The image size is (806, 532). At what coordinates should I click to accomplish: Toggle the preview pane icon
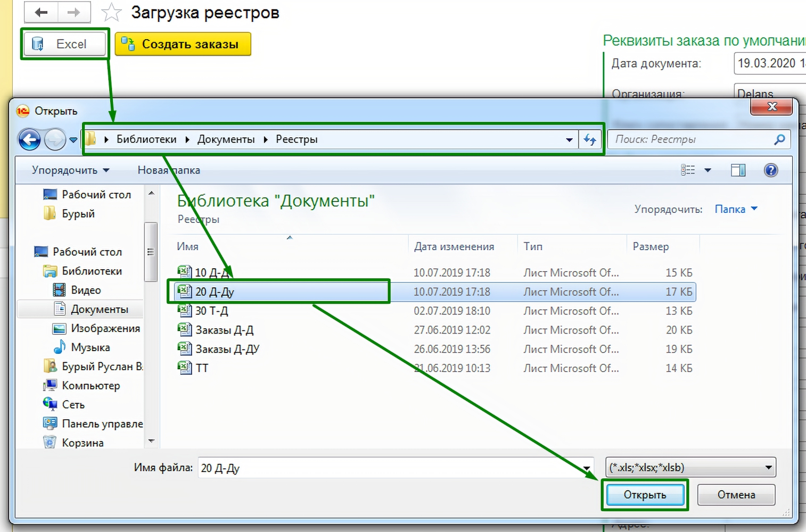pos(738,170)
